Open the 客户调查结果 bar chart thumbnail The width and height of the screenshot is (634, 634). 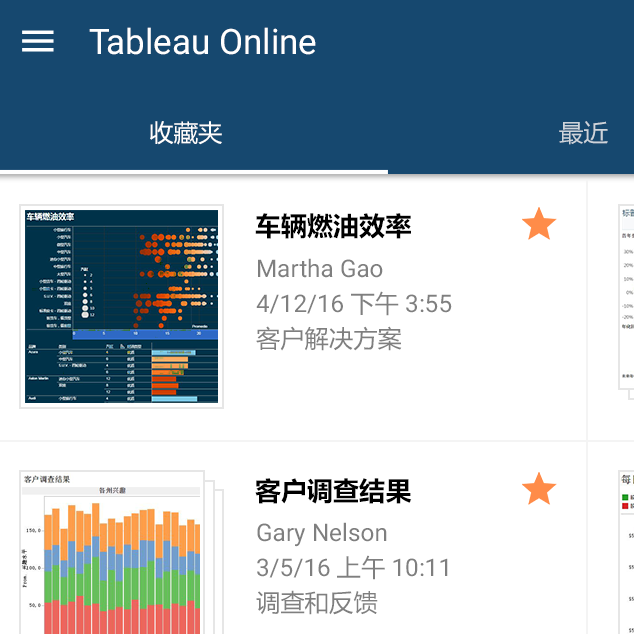click(110, 555)
